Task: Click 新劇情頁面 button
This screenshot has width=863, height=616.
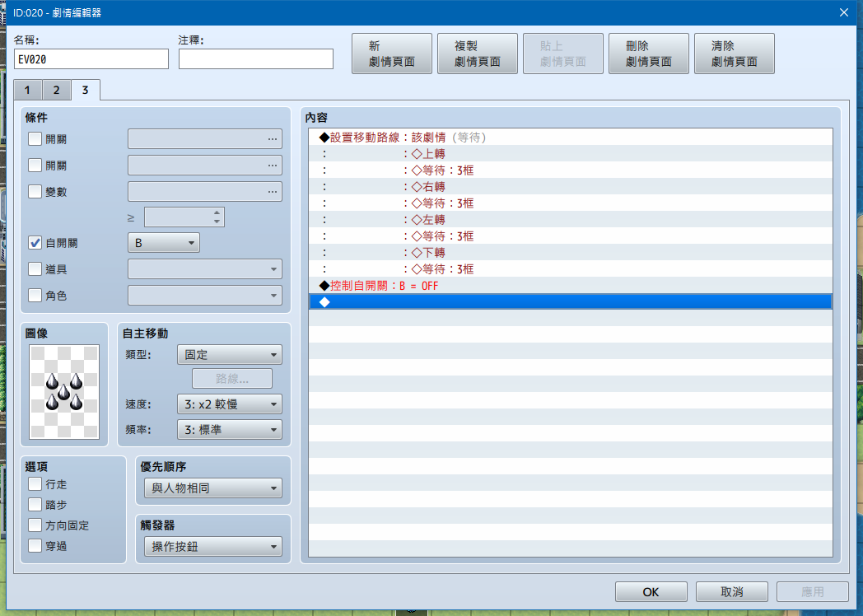Action: [x=392, y=54]
